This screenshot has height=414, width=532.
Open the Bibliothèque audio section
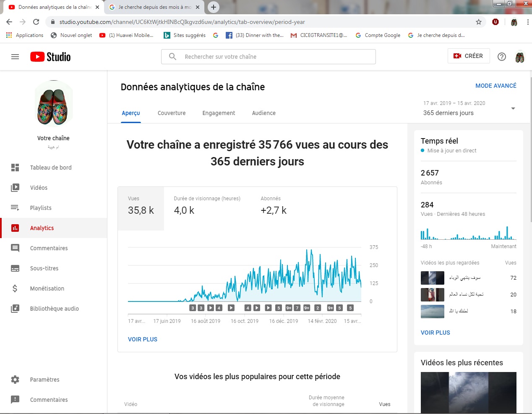point(54,308)
